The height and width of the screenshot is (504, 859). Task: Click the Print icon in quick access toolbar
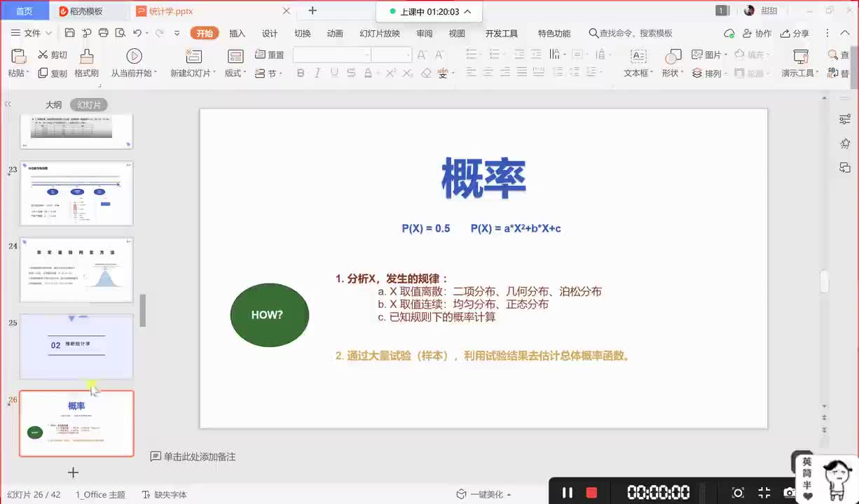[104, 33]
